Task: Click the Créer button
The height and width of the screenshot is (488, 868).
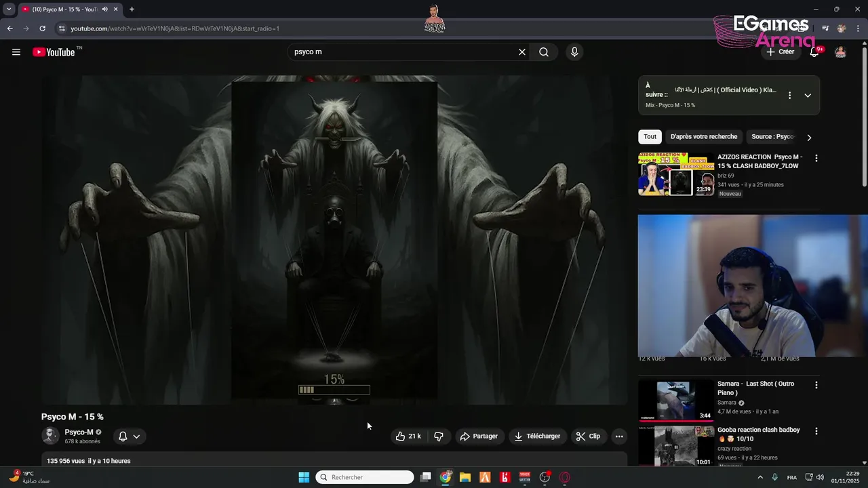Action: [x=780, y=52]
